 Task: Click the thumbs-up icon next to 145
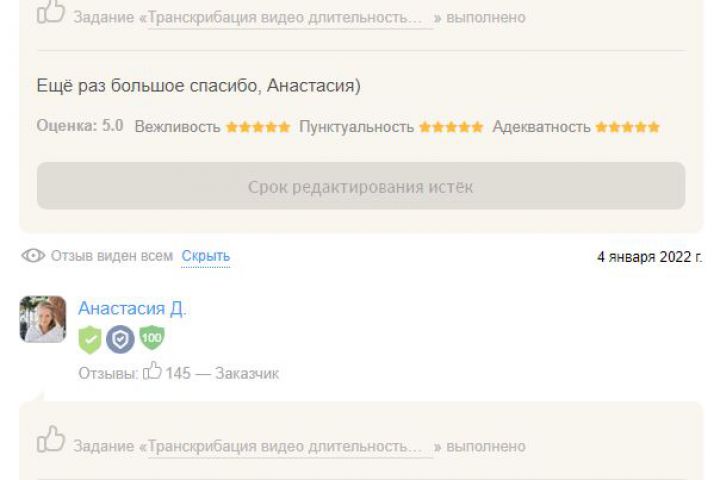click(152, 372)
